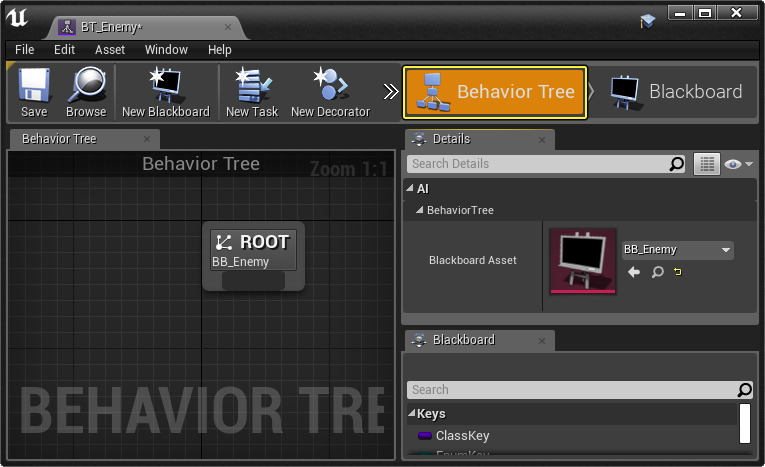Open the File menu
This screenshot has height=467, width=765.
pos(24,50)
